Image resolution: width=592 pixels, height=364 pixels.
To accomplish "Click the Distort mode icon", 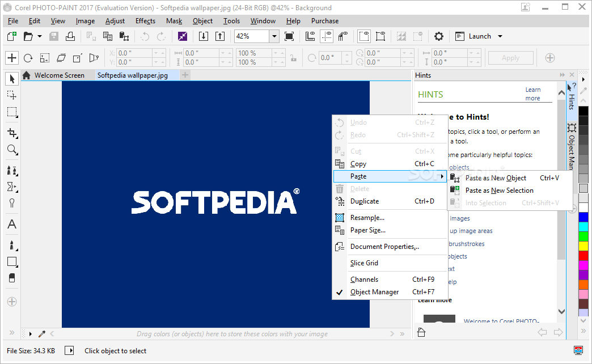I will (77, 58).
